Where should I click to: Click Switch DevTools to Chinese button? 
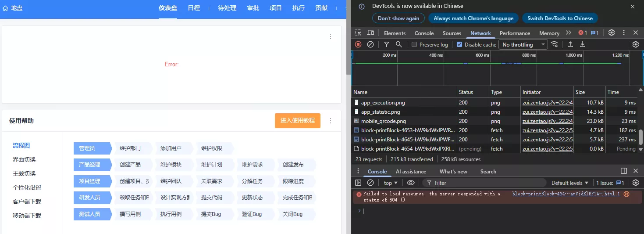pyautogui.click(x=560, y=18)
